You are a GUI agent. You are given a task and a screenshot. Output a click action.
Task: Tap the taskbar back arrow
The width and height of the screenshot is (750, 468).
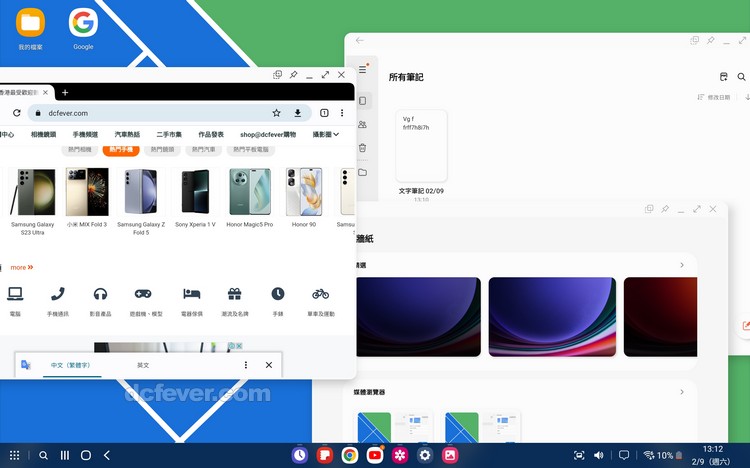(x=107, y=455)
